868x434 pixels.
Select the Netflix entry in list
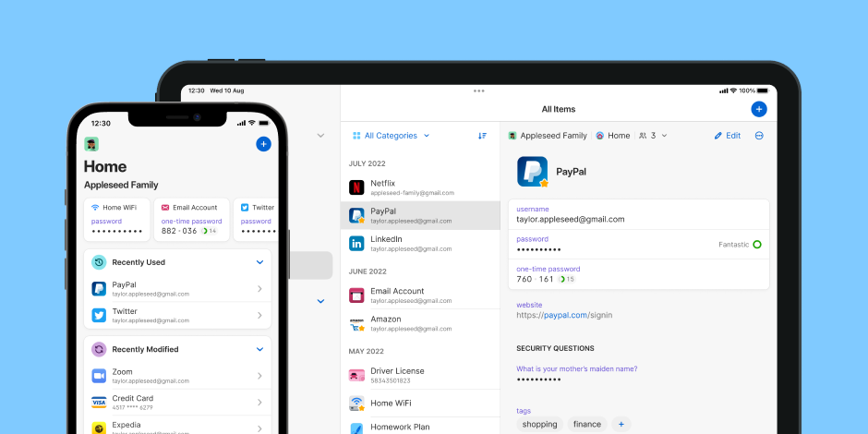tap(420, 187)
